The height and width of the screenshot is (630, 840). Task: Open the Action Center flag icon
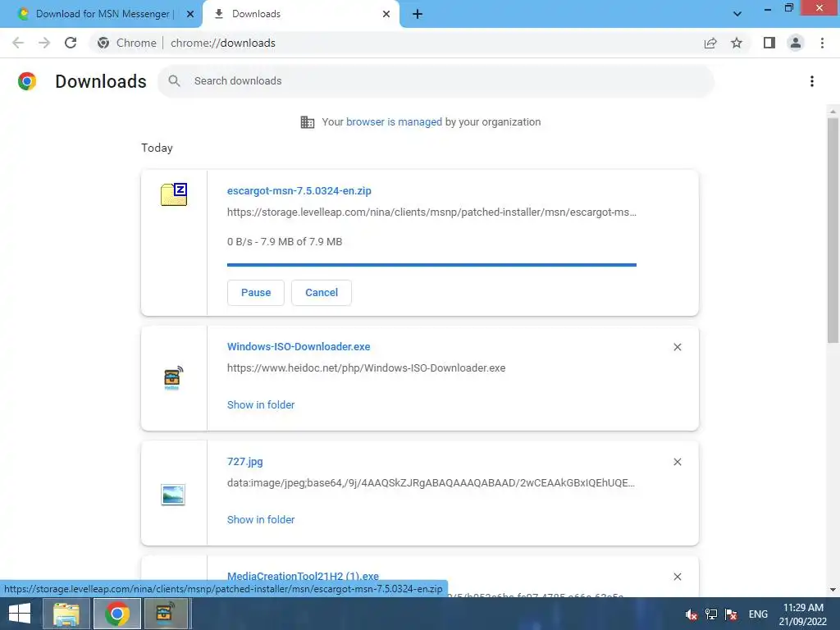(x=731, y=614)
